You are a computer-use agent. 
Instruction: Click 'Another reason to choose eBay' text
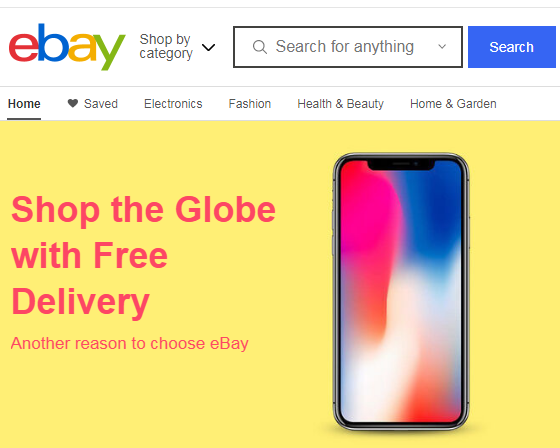pyautogui.click(x=129, y=344)
